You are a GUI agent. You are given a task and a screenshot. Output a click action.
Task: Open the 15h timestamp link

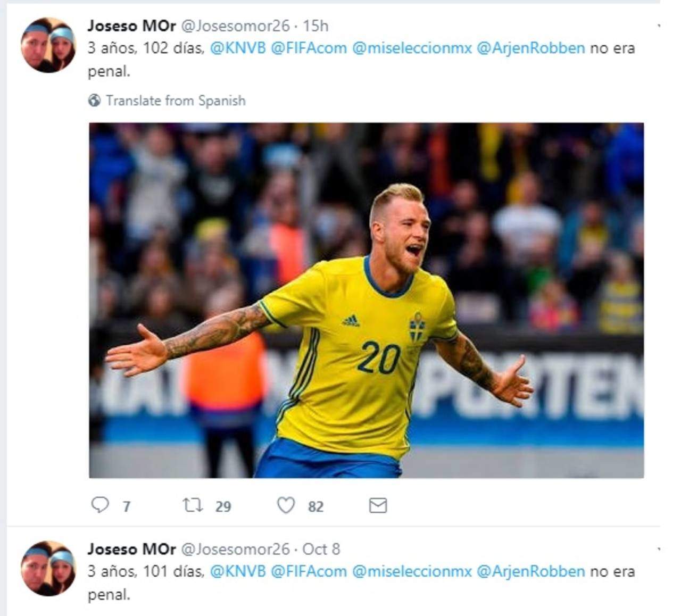click(x=315, y=26)
